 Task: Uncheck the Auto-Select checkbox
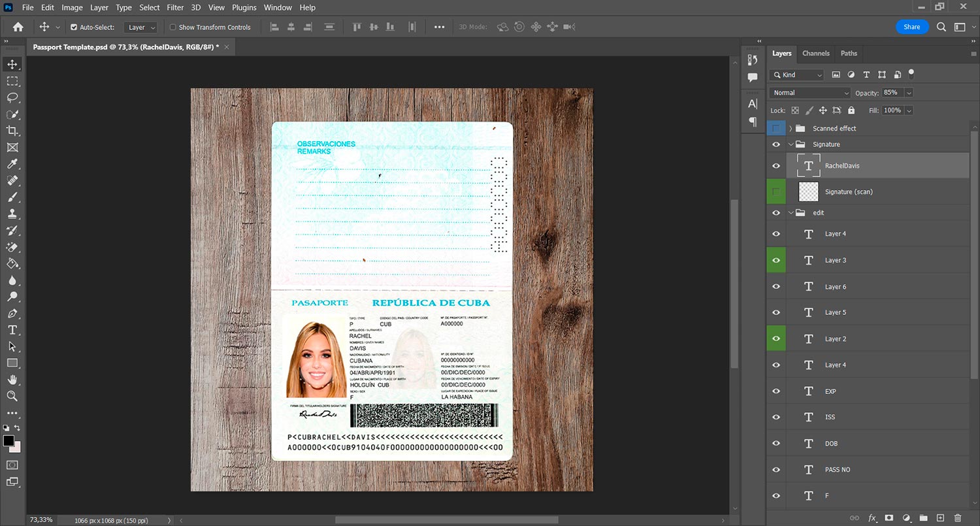(x=74, y=27)
